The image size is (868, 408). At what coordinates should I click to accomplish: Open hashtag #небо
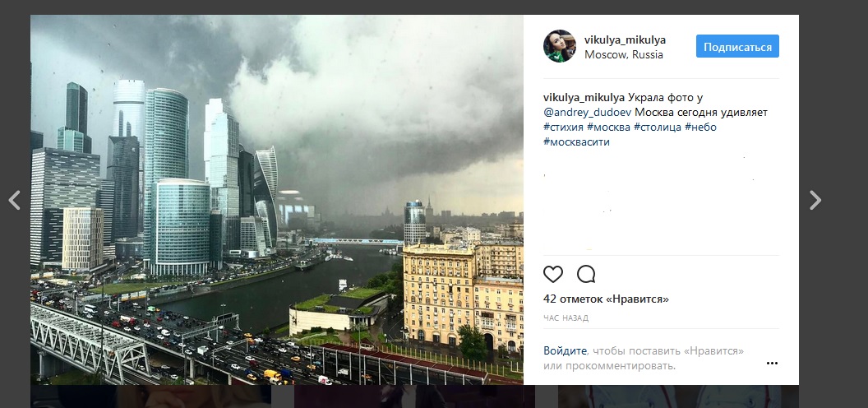click(700, 128)
